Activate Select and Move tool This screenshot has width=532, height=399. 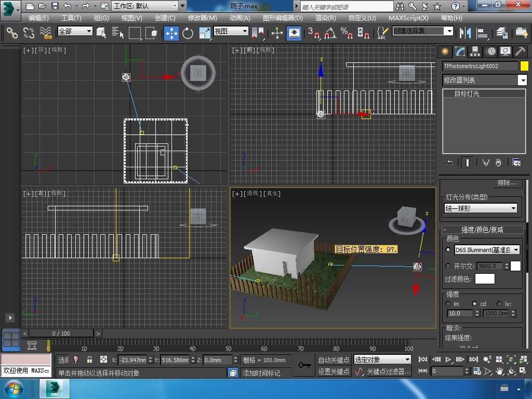pos(171,33)
